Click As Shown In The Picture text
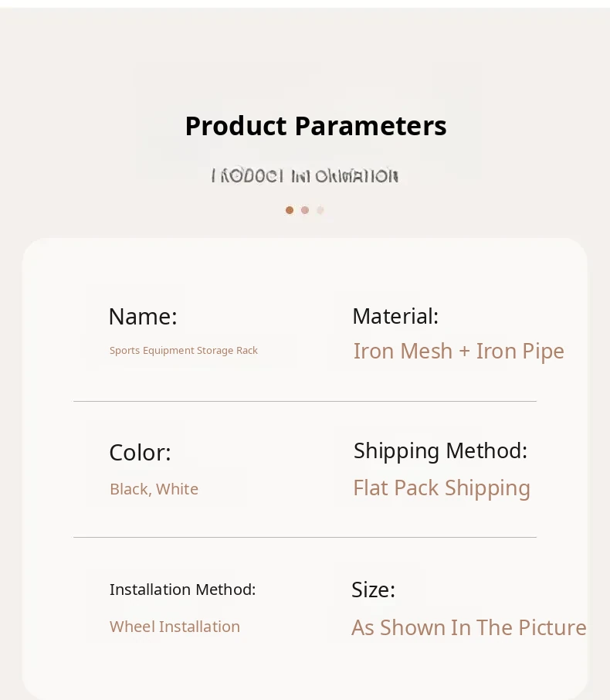The width and height of the screenshot is (610, 700). tap(469, 627)
